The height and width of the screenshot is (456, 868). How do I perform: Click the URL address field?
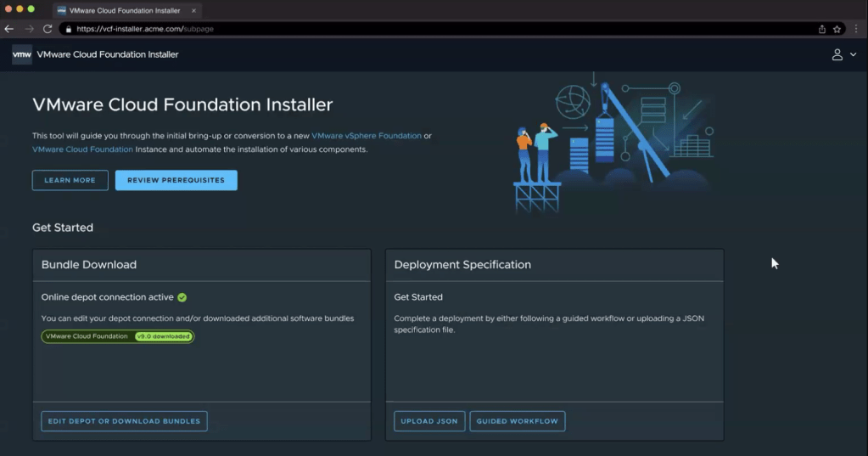424,29
